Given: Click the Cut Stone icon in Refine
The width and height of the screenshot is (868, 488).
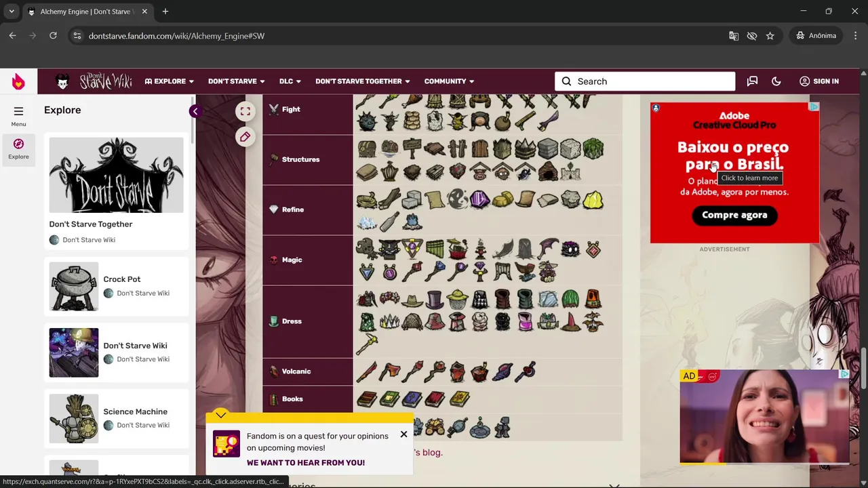Looking at the screenshot, I should coord(412,199).
